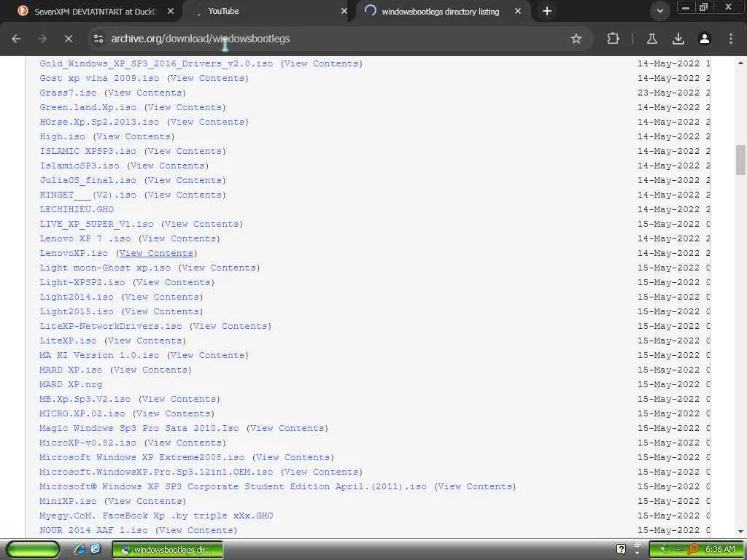Open a new tab with plus button
The image size is (747, 560).
(547, 11)
